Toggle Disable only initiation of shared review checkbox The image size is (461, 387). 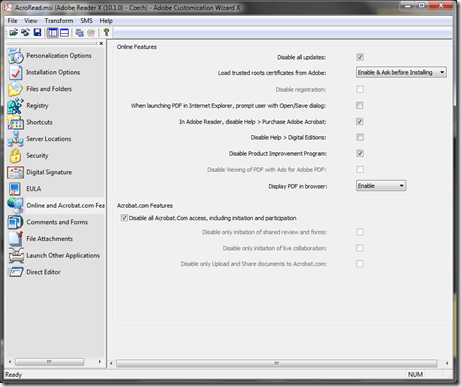[x=360, y=232]
